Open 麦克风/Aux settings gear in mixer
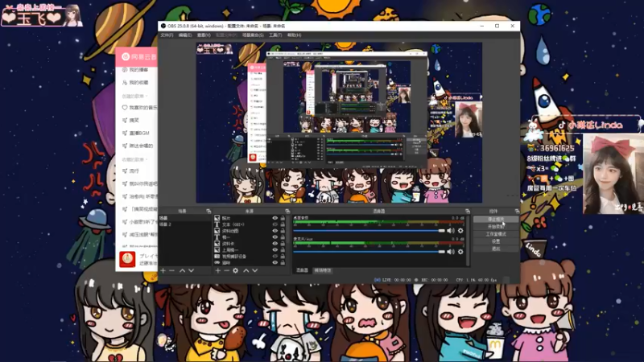Image resolution: width=644 pixels, height=362 pixels. pyautogui.click(x=460, y=252)
